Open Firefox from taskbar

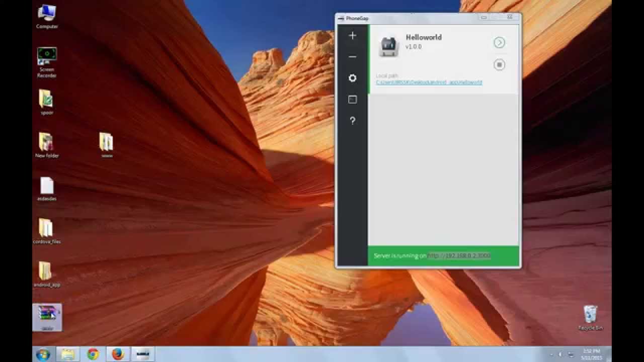118,354
